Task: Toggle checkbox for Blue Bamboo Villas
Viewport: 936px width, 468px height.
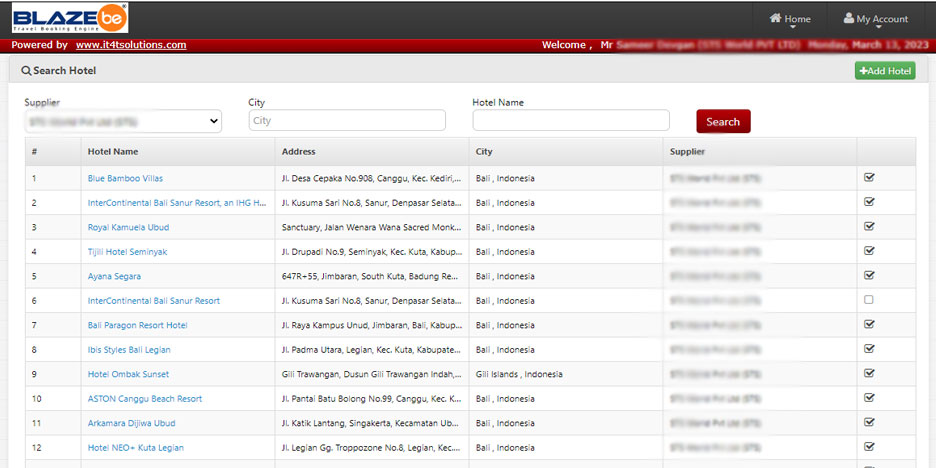Action: coord(868,178)
